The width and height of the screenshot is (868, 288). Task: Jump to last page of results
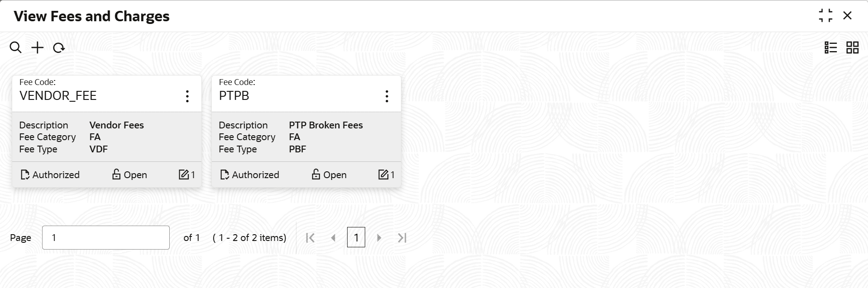[x=402, y=238]
